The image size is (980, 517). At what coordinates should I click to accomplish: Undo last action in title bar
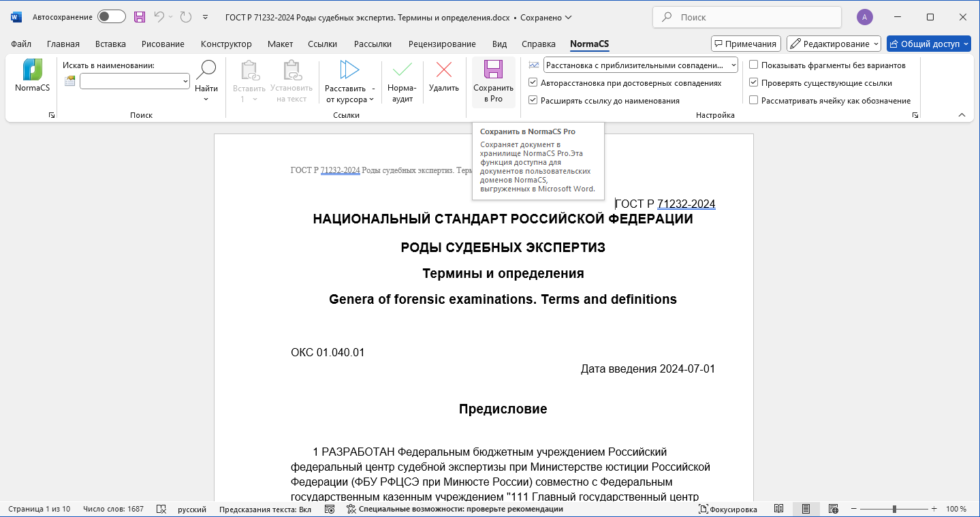pyautogui.click(x=159, y=17)
